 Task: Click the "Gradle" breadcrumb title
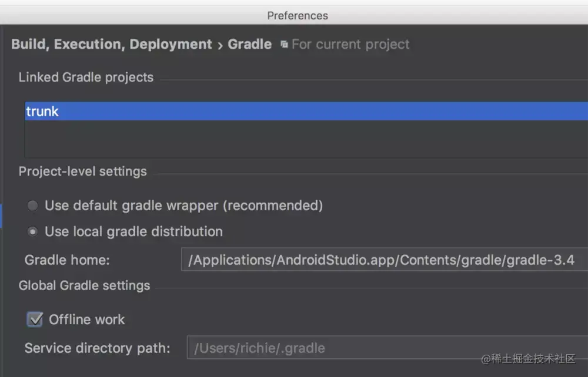point(250,45)
